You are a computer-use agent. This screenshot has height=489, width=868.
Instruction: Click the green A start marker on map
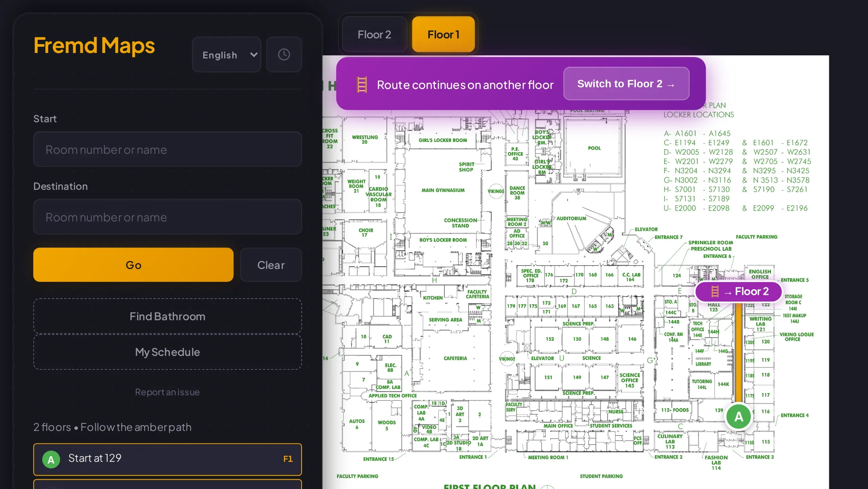[x=739, y=417]
